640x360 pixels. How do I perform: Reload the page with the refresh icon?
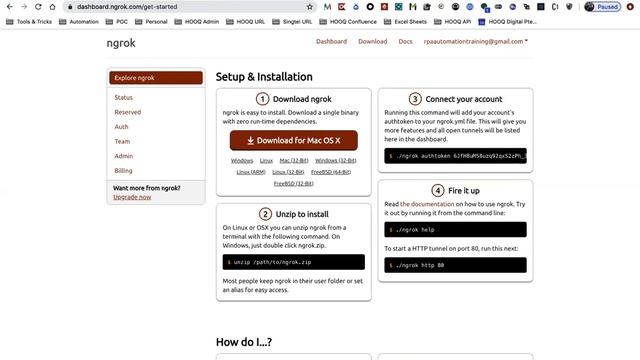point(38,7)
